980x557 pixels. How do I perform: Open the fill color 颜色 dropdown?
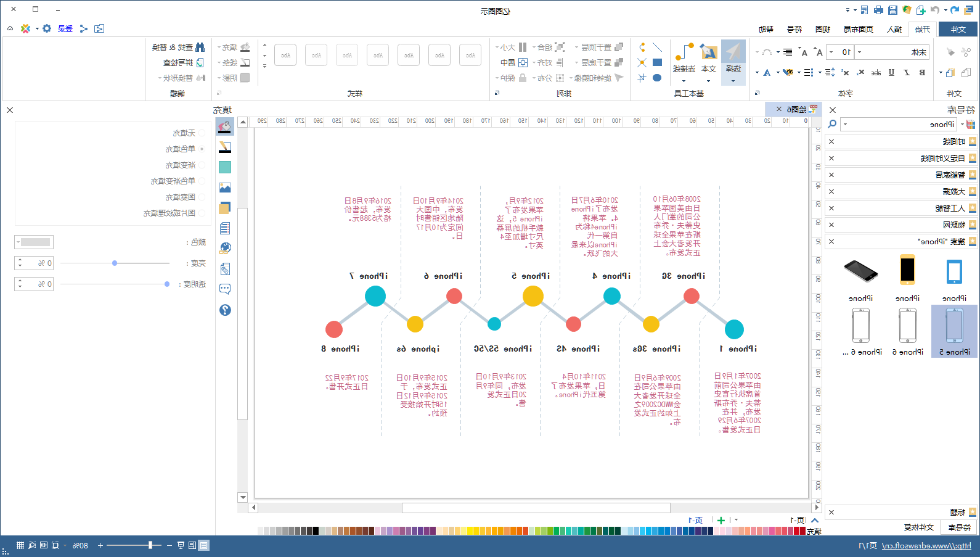point(34,242)
